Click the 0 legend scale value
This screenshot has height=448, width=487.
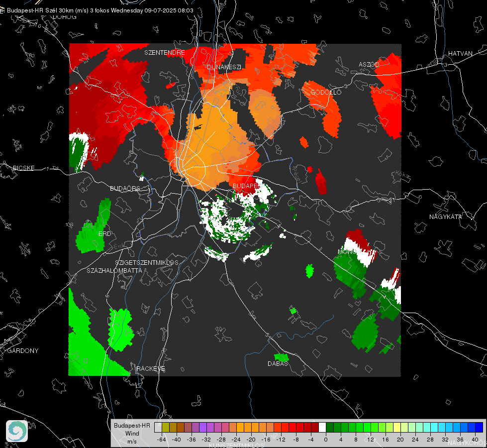[325, 440]
